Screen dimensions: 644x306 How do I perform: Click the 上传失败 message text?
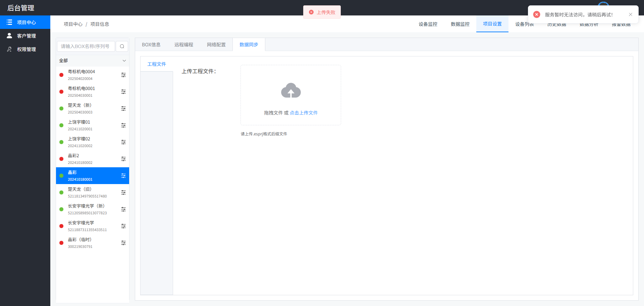point(326,12)
